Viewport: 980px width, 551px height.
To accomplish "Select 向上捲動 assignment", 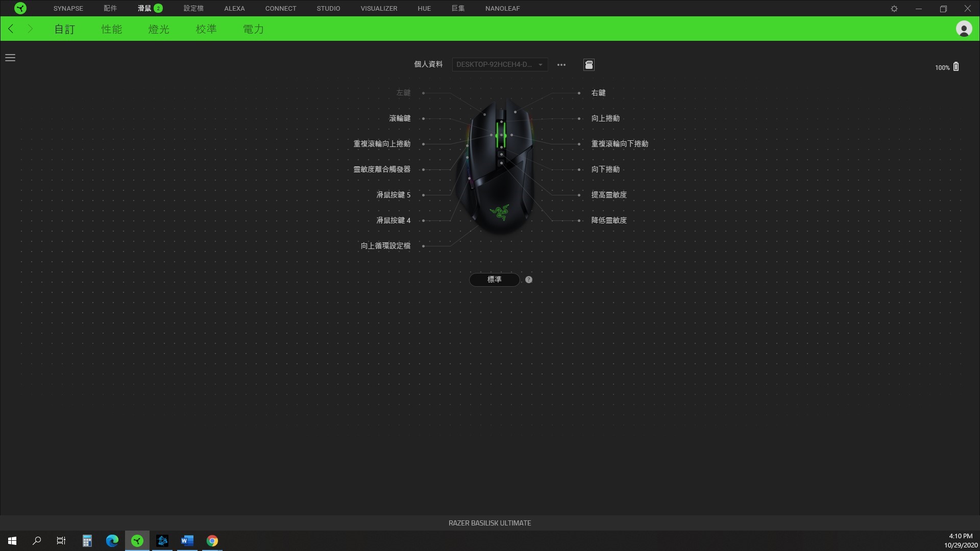I will [x=605, y=118].
